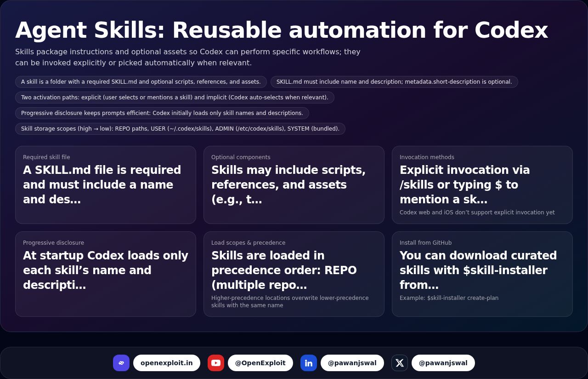Open the openexploit.in link
588x379 pixels.
click(x=167, y=363)
